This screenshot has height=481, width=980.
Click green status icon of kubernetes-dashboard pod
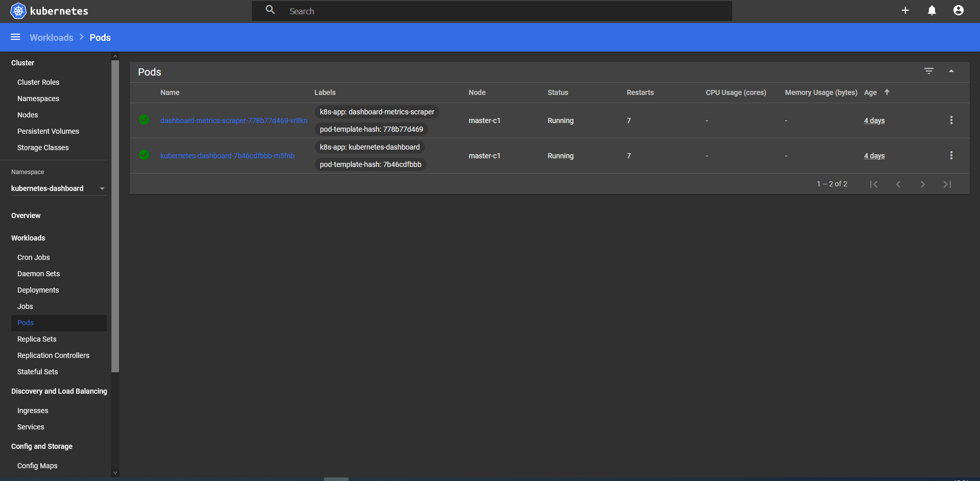(144, 155)
